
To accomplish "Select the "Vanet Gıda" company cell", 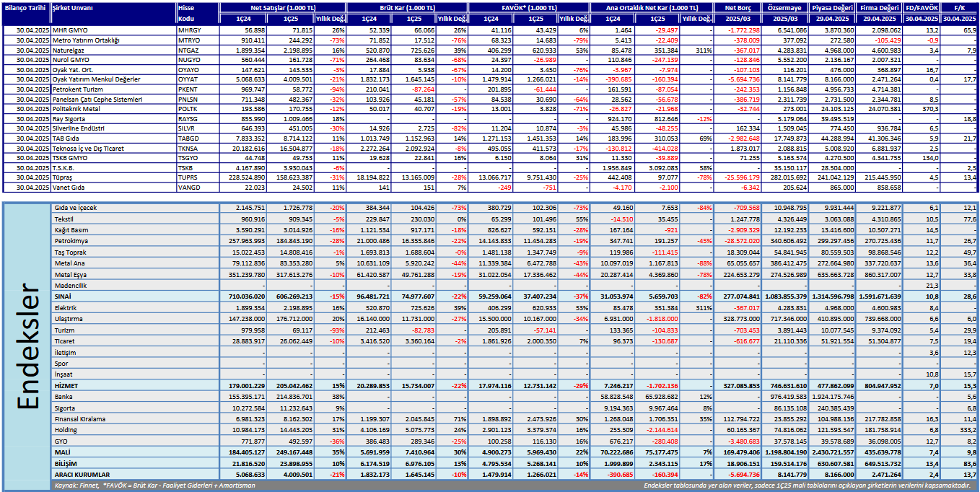I will (x=69, y=187).
